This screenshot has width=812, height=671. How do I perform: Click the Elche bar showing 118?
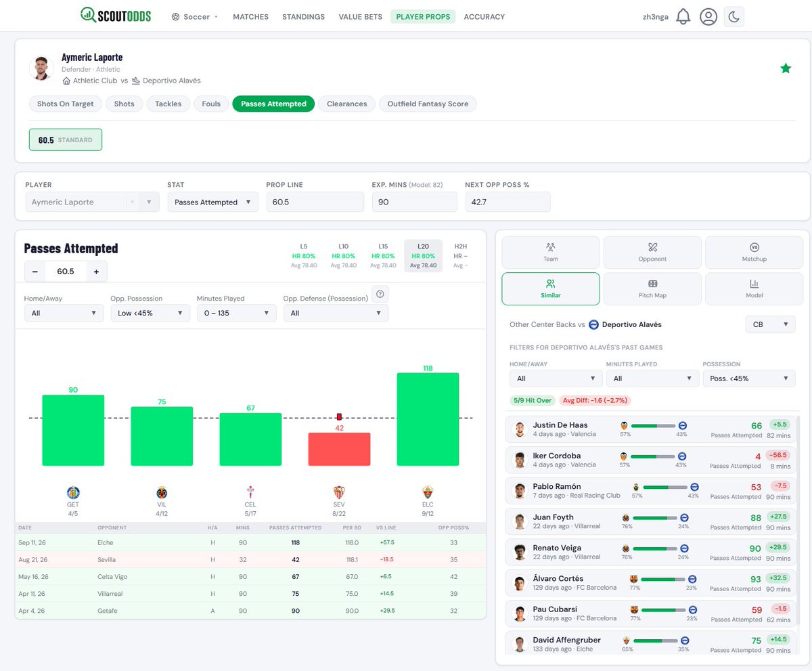pos(428,419)
